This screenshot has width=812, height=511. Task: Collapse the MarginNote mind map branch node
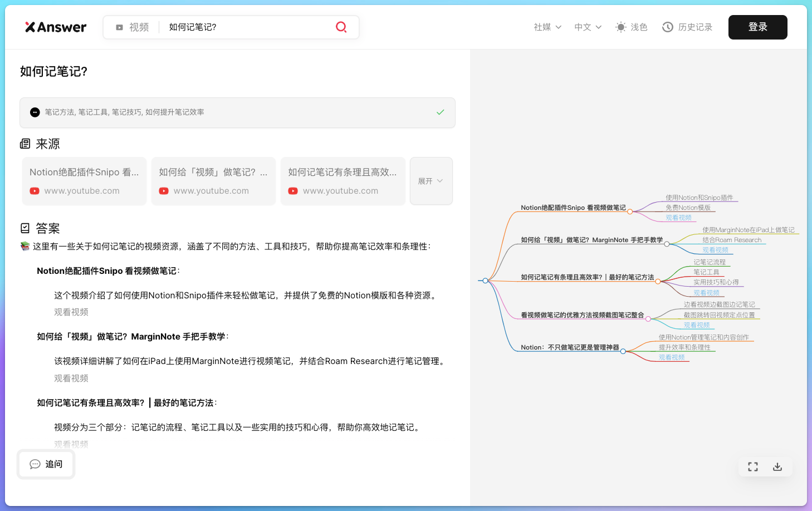[667, 244]
